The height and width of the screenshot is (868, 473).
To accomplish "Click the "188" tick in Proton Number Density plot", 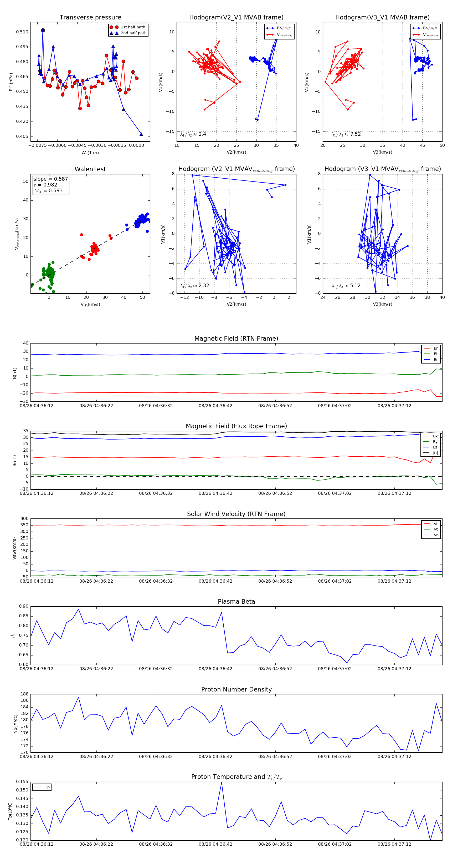I will (25, 694).
